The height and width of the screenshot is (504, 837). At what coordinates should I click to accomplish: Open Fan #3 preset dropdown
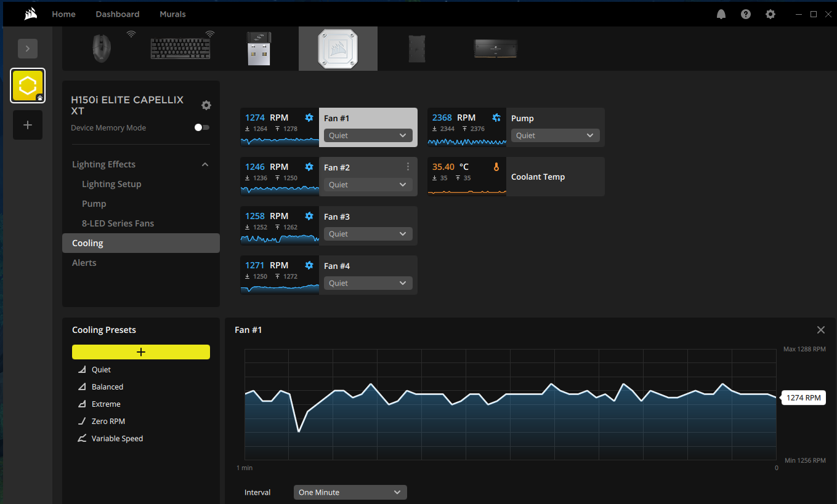coord(368,234)
